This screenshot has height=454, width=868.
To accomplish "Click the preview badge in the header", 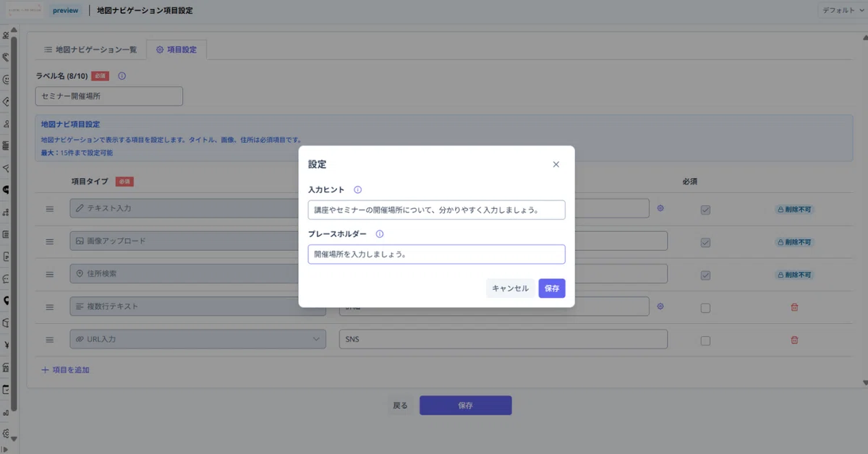I will coord(66,11).
